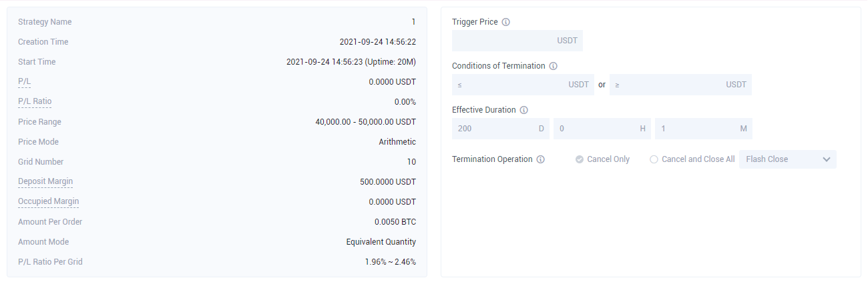The width and height of the screenshot is (868, 284).
Task: Click the underlined P/L Ratio label
Action: coord(35,102)
